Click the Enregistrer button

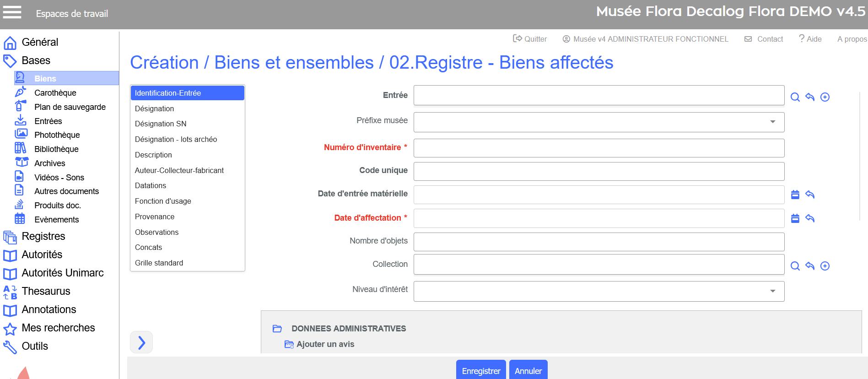[481, 370]
